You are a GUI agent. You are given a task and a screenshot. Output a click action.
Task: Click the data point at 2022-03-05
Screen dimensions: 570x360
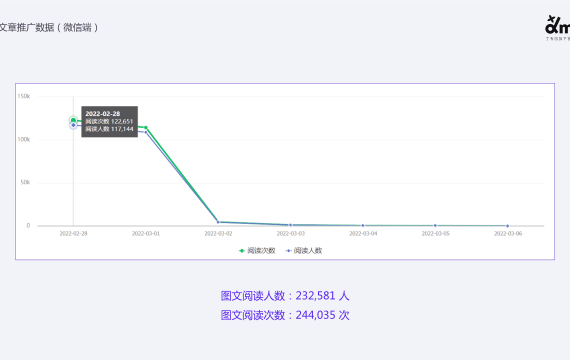point(435,225)
